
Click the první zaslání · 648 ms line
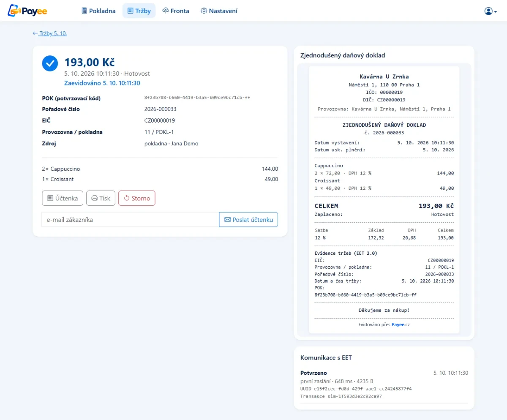[x=337, y=381]
